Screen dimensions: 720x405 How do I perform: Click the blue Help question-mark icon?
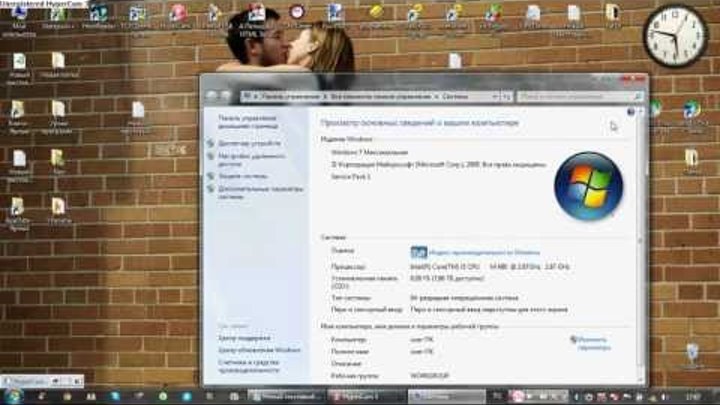coord(631,112)
